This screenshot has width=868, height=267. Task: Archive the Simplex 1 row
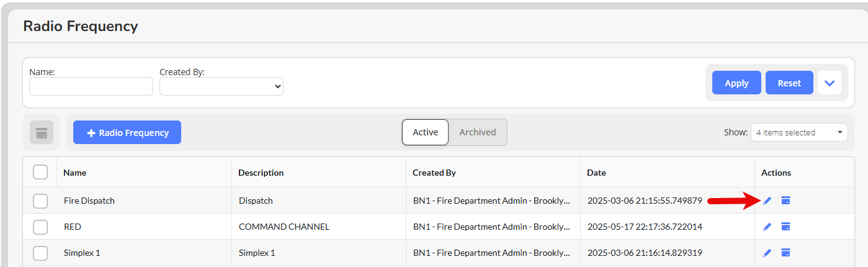click(x=785, y=253)
